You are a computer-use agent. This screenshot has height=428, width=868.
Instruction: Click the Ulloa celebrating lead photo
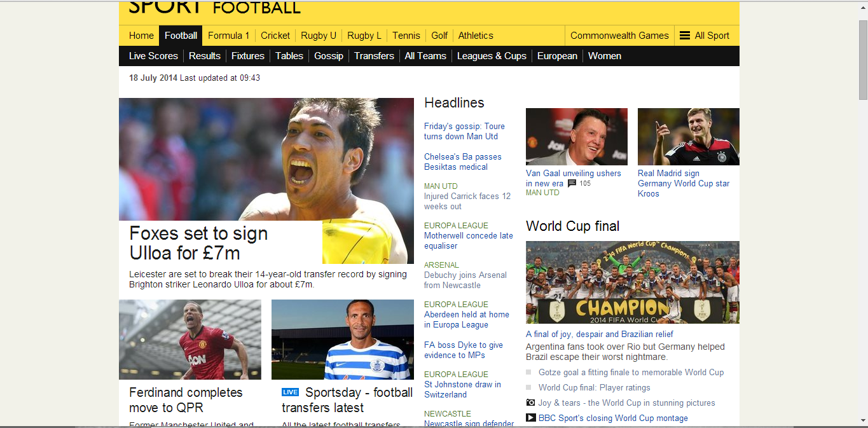pos(266,159)
